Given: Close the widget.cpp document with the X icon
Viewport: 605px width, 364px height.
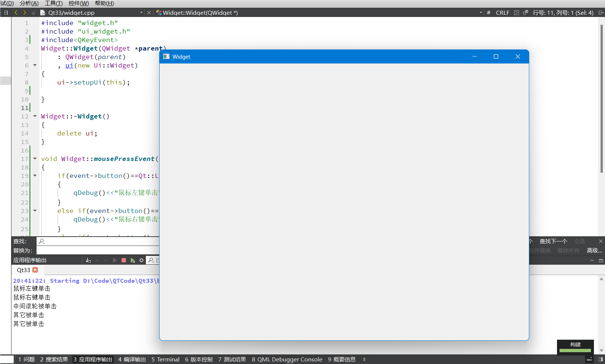Looking at the screenshot, I should tap(149, 13).
